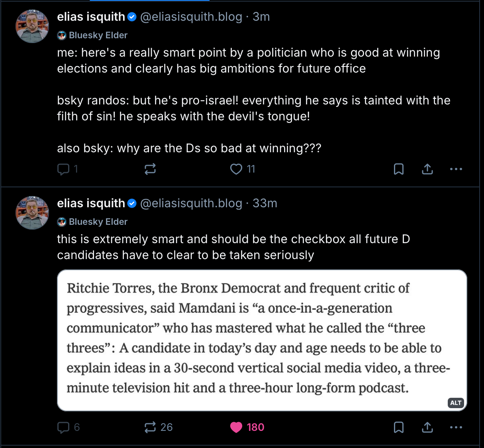This screenshot has width=484, height=448.
Task: Open more options on second post
Action: click(456, 428)
